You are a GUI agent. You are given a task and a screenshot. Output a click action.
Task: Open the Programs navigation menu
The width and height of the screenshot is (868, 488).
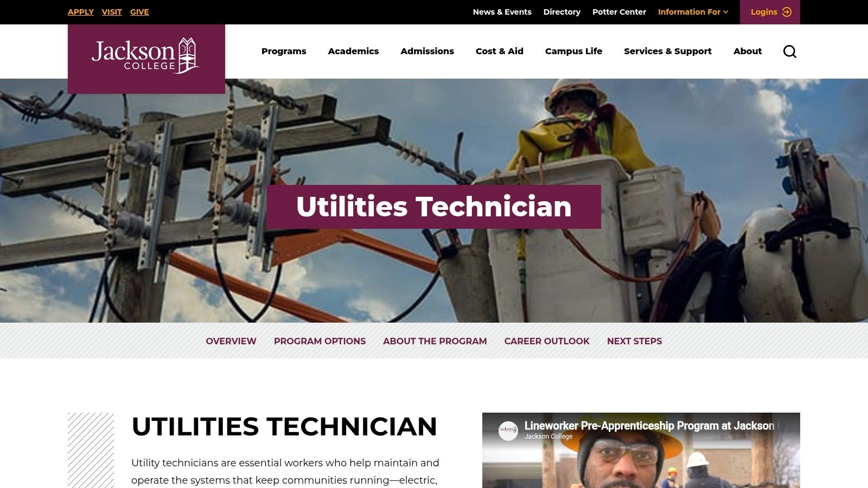284,51
